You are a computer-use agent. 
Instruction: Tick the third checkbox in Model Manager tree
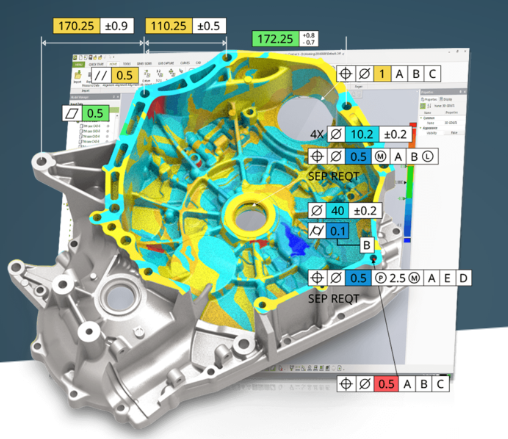click(x=81, y=136)
